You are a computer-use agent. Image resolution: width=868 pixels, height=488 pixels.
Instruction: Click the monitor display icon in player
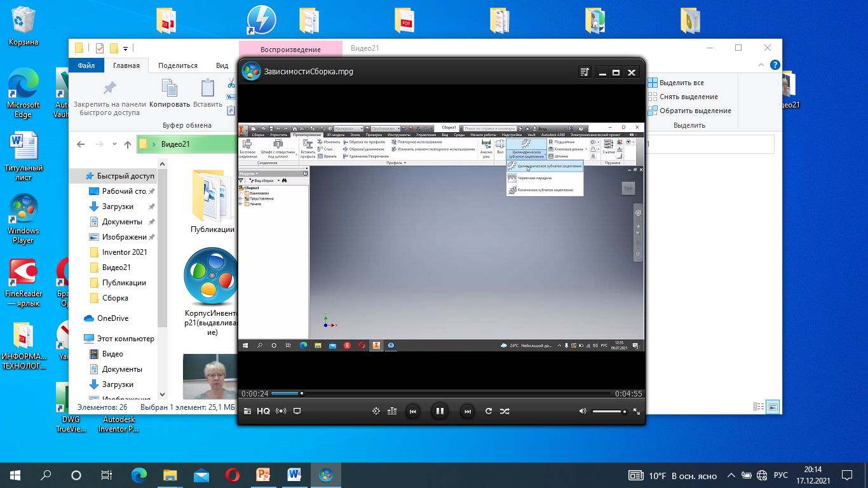[297, 411]
